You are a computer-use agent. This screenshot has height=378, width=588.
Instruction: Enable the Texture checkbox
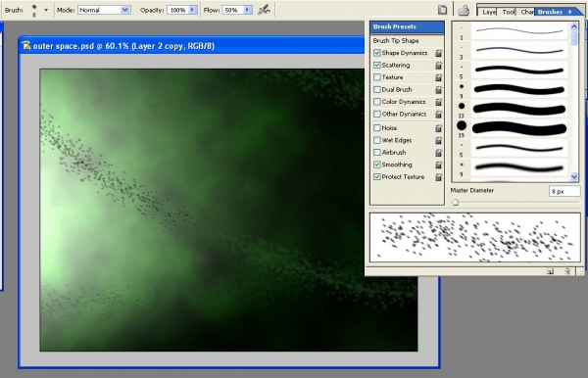tap(377, 77)
